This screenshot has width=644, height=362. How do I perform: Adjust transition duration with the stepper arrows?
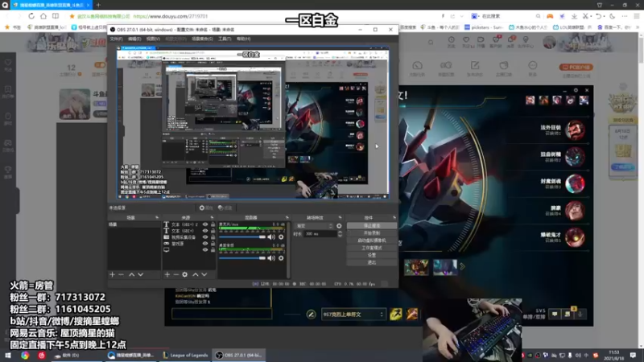point(340,233)
